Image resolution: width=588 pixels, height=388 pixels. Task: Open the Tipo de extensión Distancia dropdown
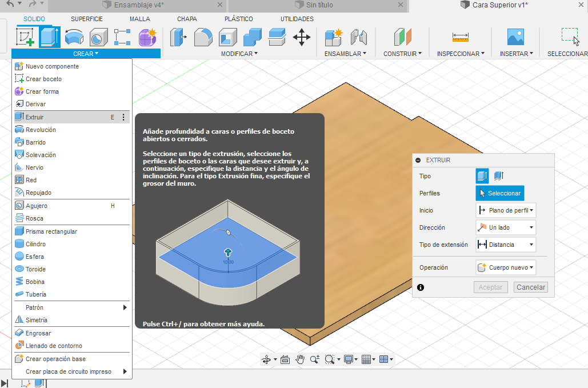[506, 245]
